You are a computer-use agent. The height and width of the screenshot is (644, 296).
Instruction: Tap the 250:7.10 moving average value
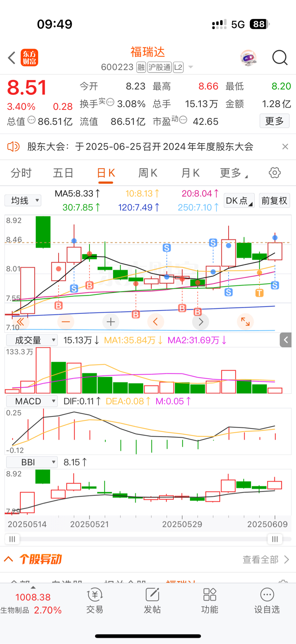coord(198,207)
